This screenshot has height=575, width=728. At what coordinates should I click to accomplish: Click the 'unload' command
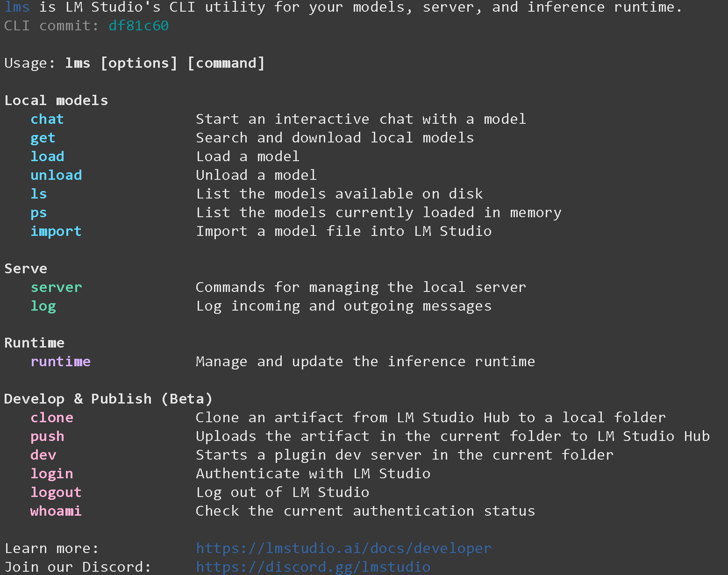[x=56, y=175]
